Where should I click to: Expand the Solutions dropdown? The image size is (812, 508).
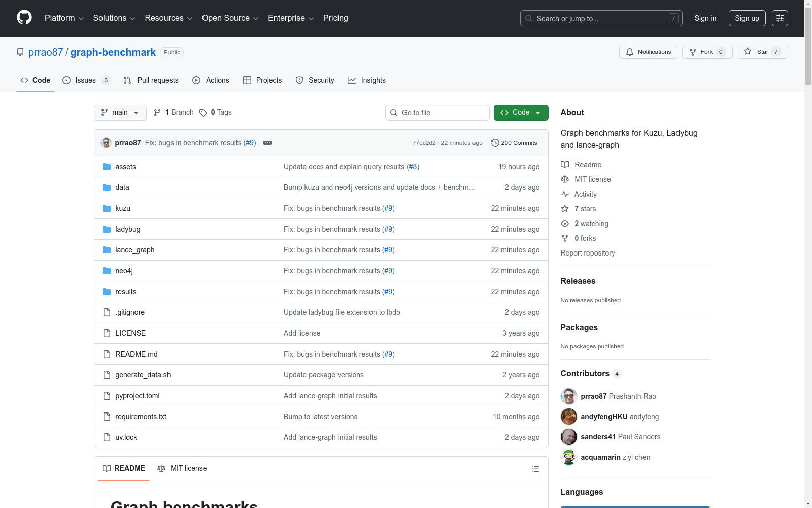pos(114,18)
